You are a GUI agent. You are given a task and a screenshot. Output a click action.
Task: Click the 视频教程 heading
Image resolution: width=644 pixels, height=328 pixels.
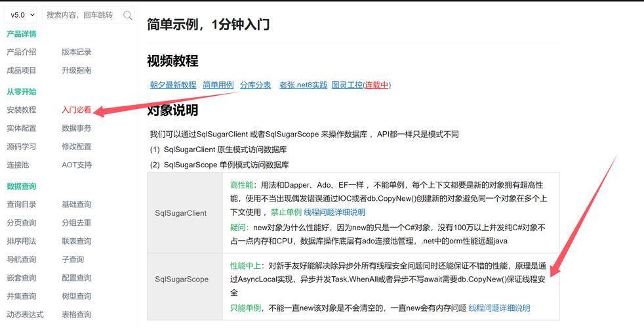pos(172,61)
